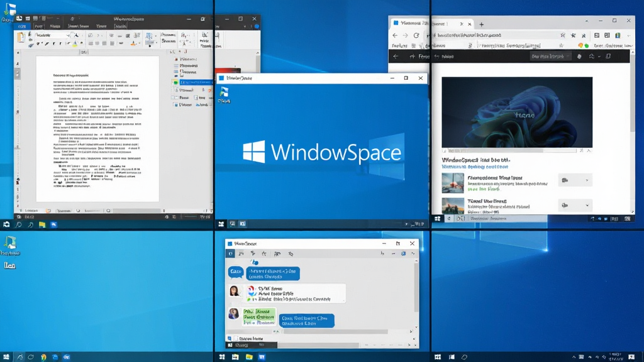The image size is (644, 362).
Task: Click green icon beside highlighted Word panel row
Action: (x=176, y=82)
